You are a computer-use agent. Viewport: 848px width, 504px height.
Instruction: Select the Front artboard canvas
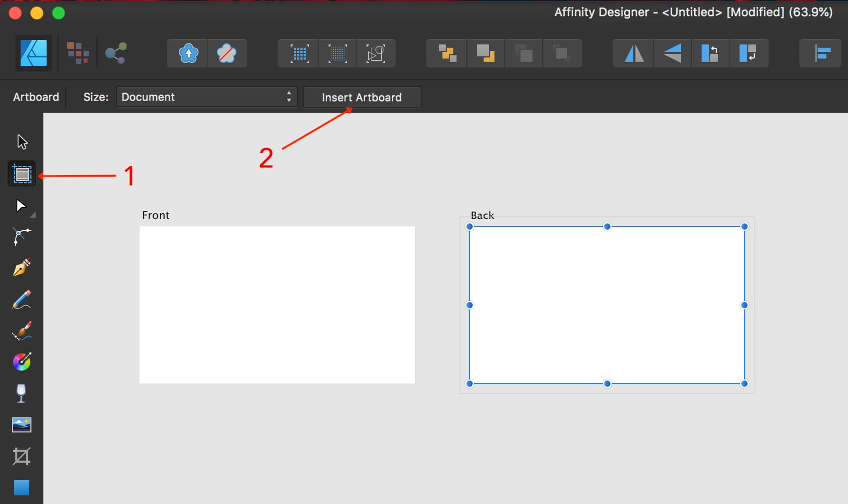277,305
